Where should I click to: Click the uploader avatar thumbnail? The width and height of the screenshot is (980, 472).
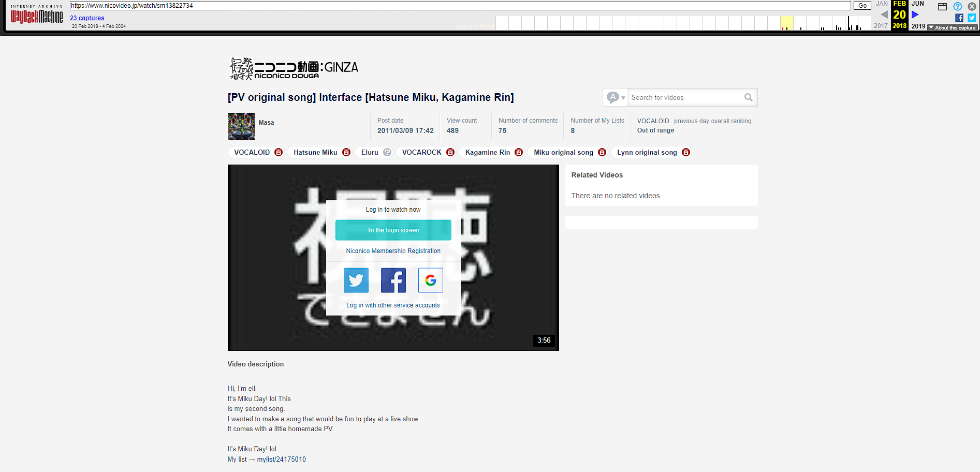(x=241, y=126)
